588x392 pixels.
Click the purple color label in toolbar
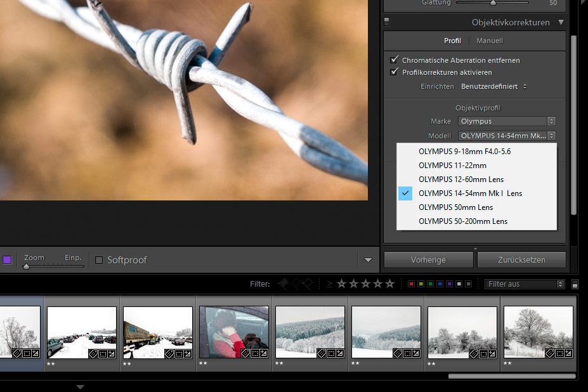pyautogui.click(x=7, y=259)
